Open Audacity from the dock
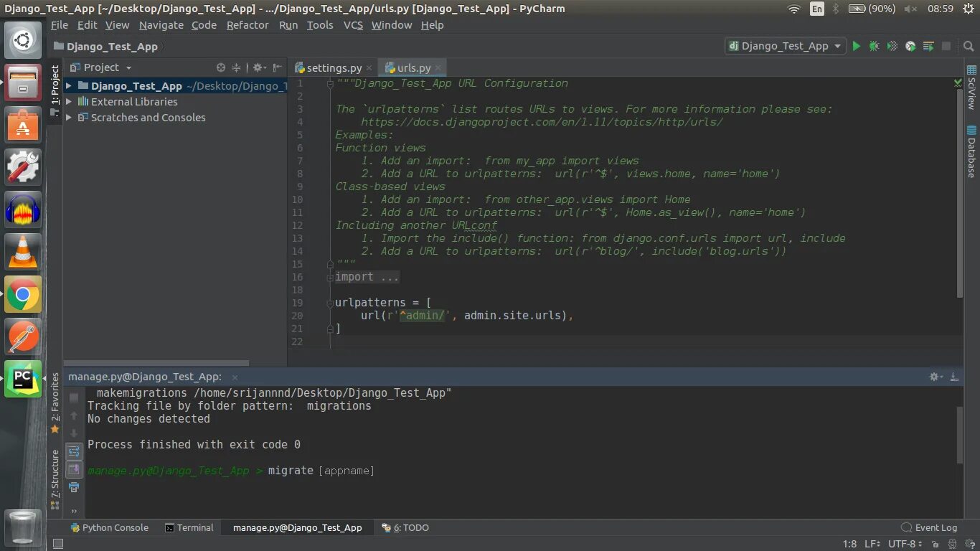 click(x=23, y=209)
